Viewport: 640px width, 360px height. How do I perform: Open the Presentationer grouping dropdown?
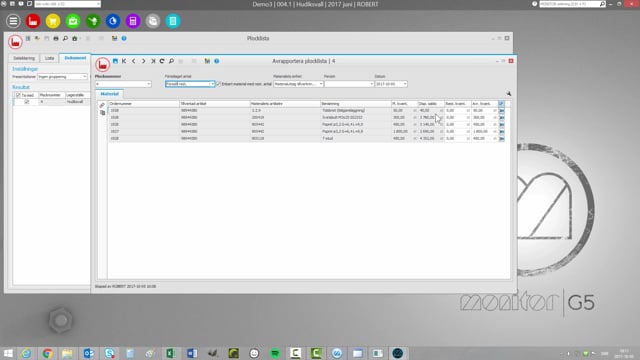pyautogui.click(x=84, y=77)
